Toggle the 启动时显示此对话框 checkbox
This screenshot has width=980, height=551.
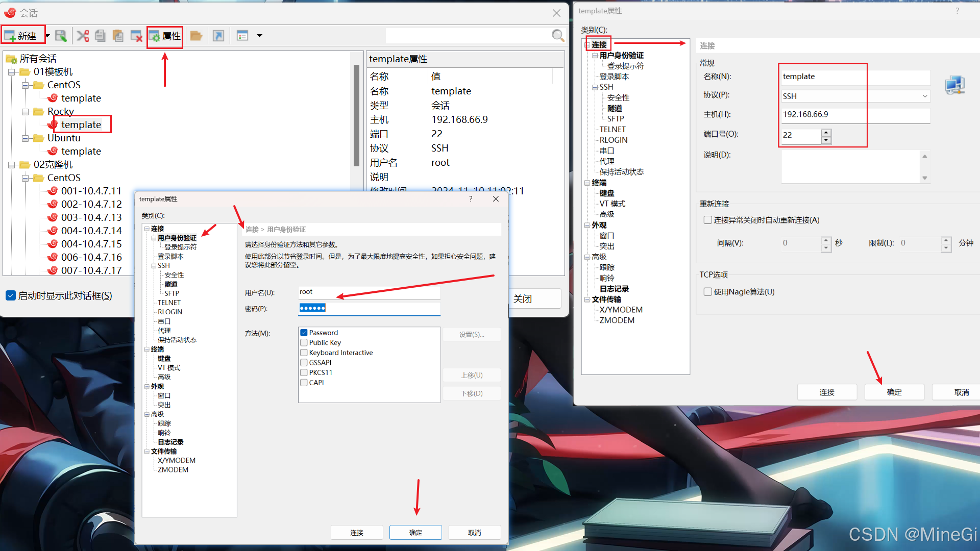coord(11,295)
